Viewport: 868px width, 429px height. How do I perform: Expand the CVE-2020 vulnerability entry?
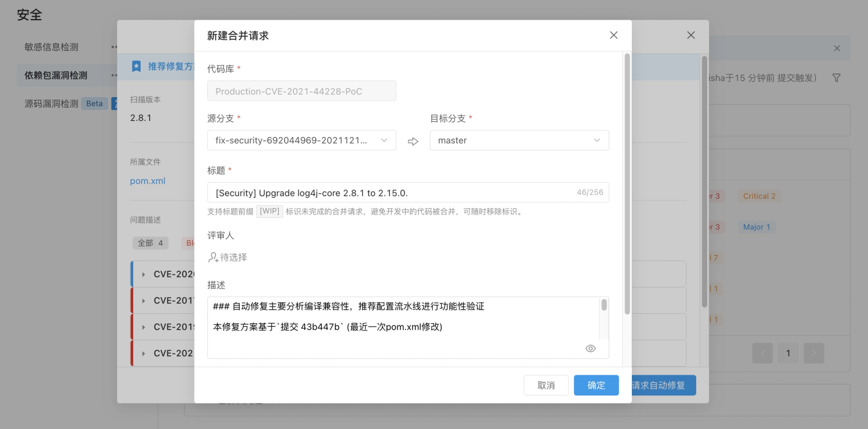click(143, 273)
